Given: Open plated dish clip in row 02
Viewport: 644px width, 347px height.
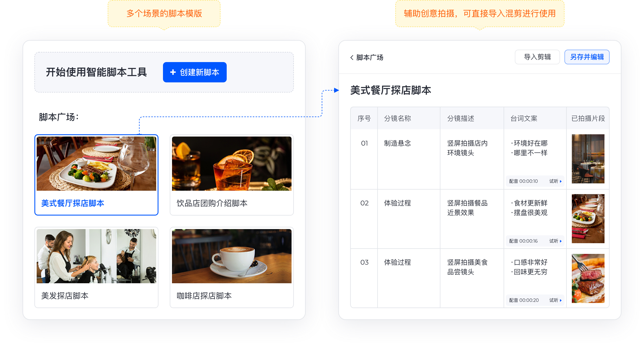Looking at the screenshot, I should pyautogui.click(x=588, y=219).
